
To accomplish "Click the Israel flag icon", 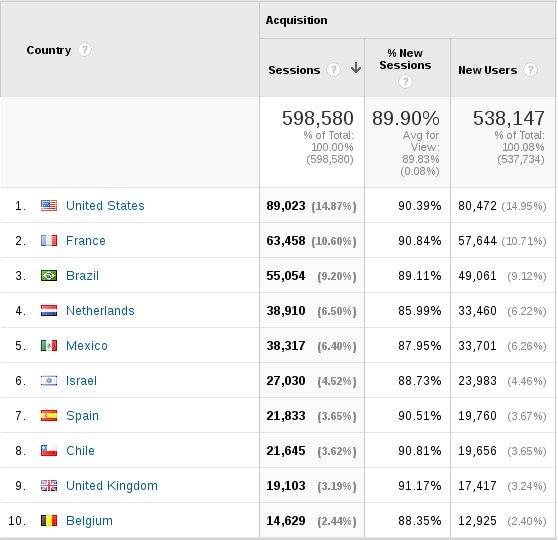I will 49,381.
